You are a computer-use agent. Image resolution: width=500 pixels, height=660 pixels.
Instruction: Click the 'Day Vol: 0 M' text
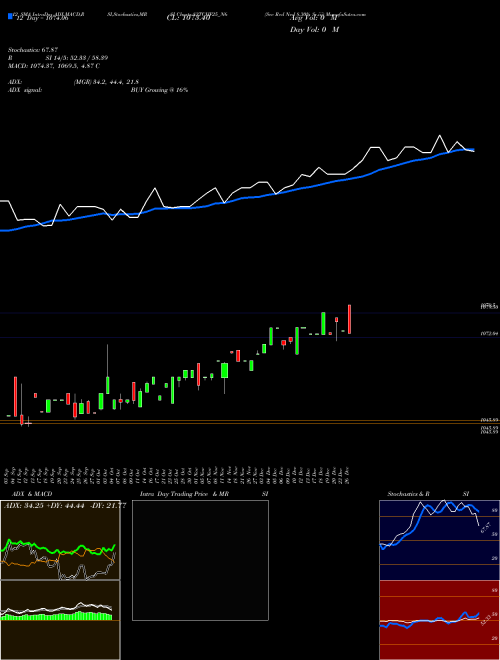[x=314, y=29]
